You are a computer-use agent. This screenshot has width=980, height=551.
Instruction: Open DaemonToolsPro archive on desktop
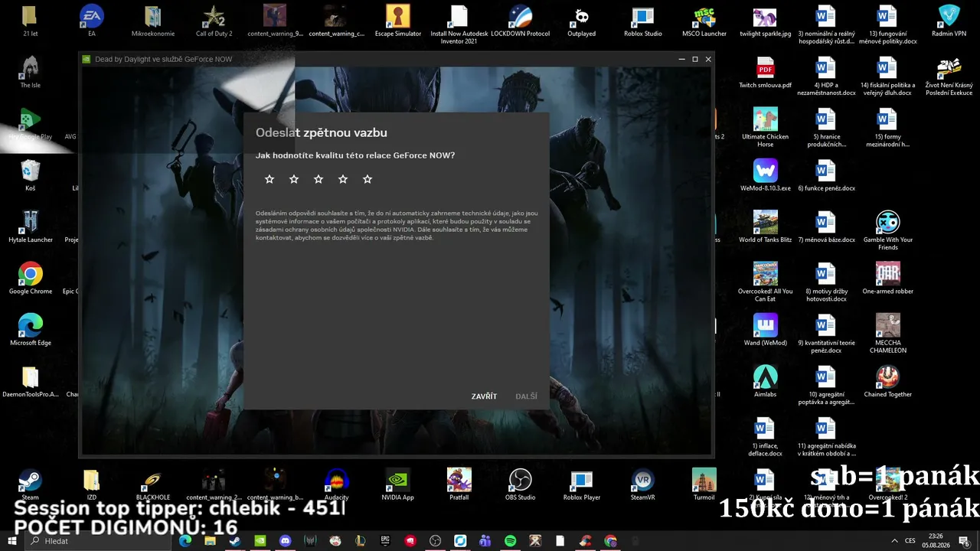(x=31, y=381)
